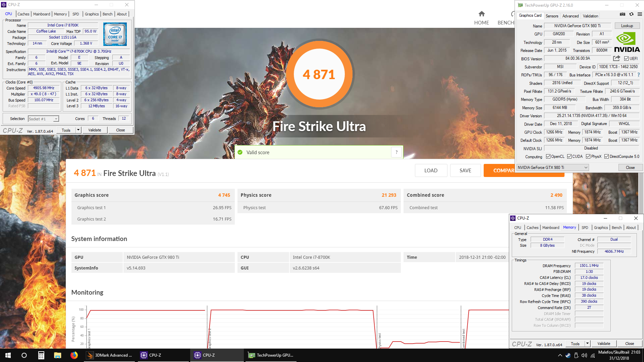This screenshot has width=644, height=362.
Task: Click the Wi-Fi network tray icon
Action: click(x=593, y=355)
